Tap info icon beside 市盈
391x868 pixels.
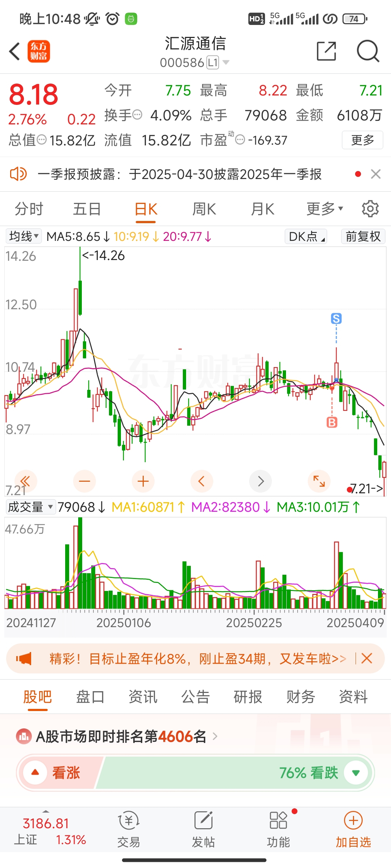(240, 140)
